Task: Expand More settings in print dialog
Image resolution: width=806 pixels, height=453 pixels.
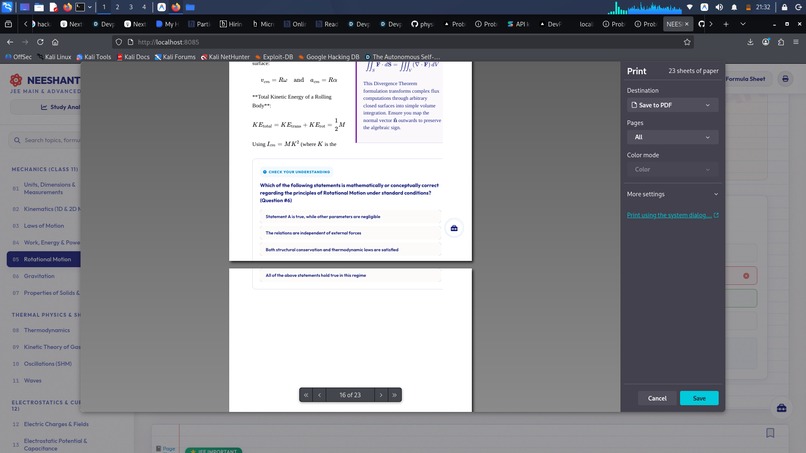Action: point(672,194)
